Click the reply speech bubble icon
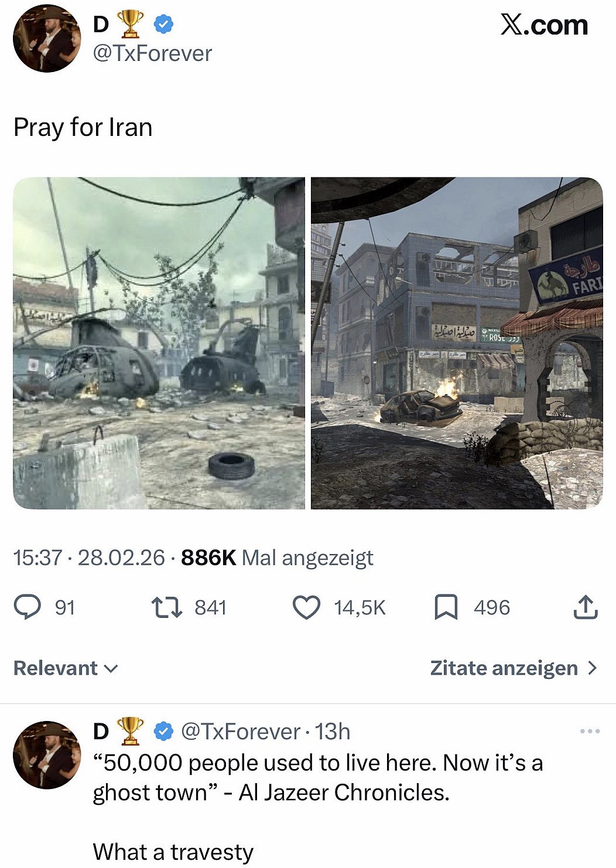This screenshot has height=868, width=616. [x=28, y=607]
